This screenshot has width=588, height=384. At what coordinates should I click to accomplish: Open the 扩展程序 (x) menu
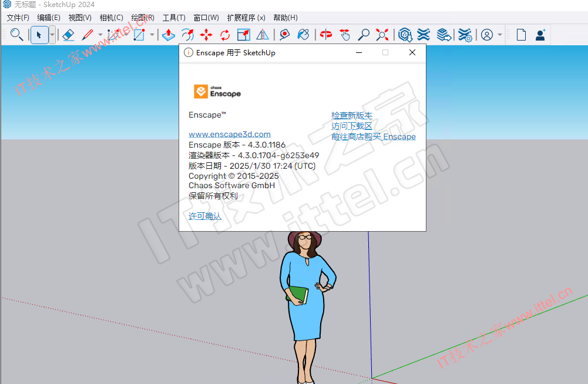(246, 18)
